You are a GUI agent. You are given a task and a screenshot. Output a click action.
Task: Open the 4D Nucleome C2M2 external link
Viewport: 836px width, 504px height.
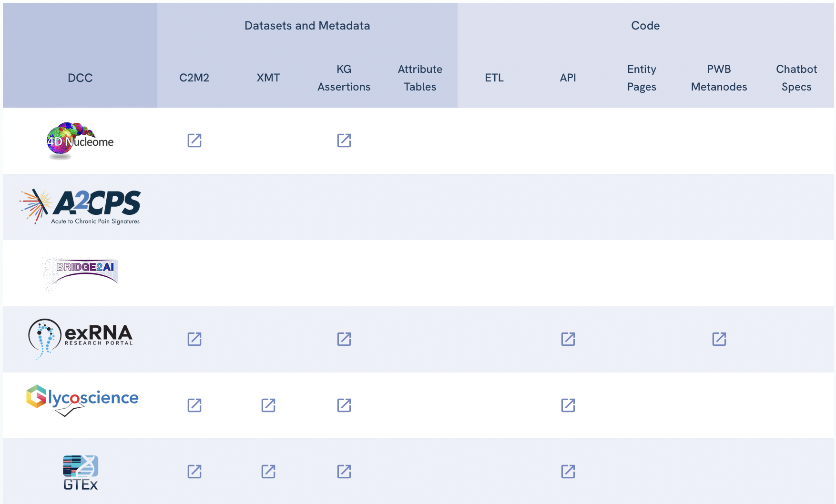click(x=194, y=140)
